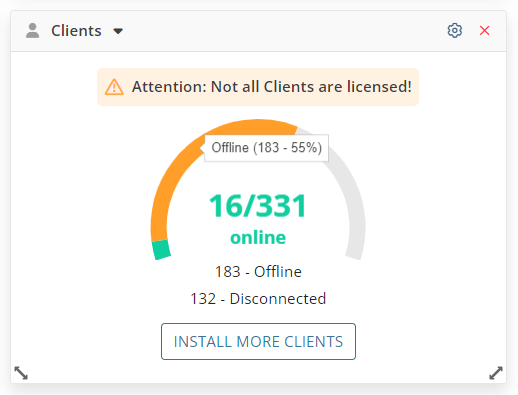Open the widget settings gear icon
Screen dimensions: 518x395
[455, 31]
